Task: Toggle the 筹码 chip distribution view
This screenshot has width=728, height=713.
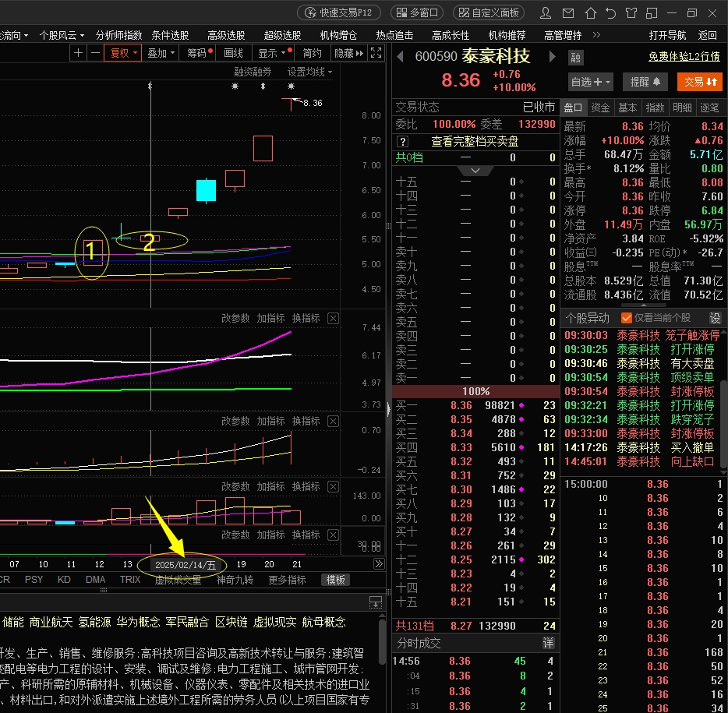Action: (198, 53)
